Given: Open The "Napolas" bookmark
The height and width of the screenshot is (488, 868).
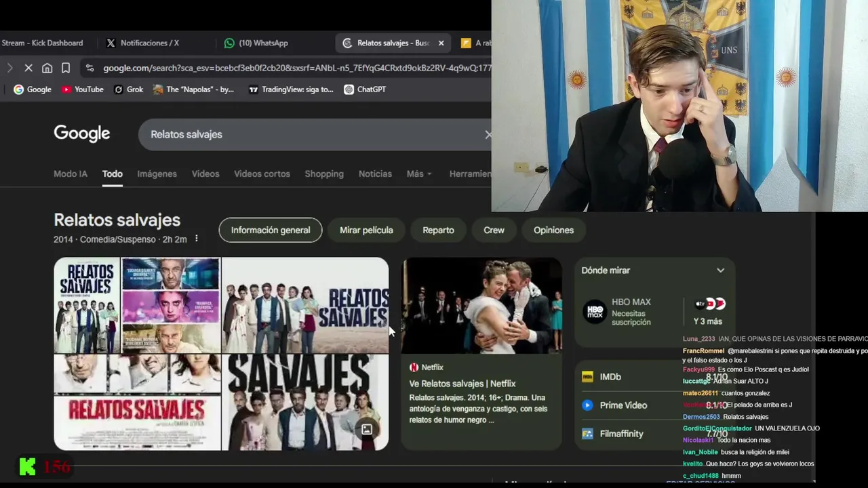Looking at the screenshot, I should (x=193, y=89).
